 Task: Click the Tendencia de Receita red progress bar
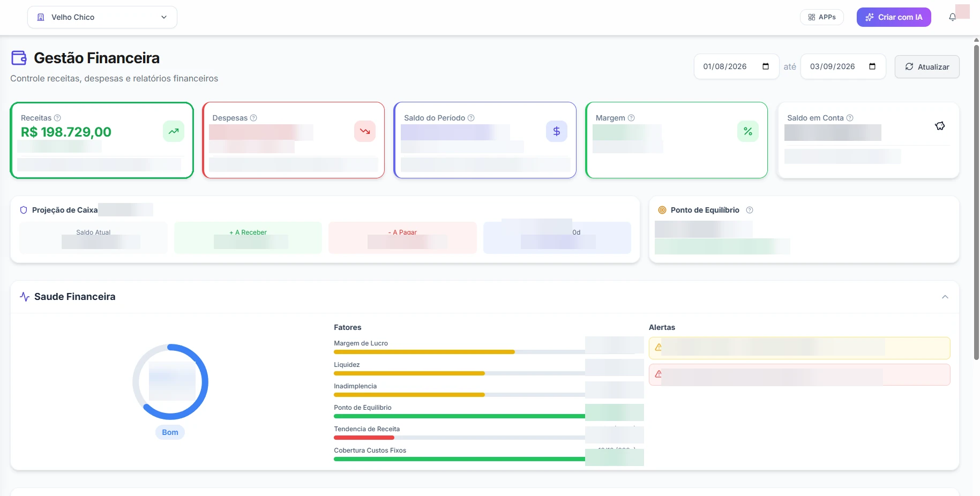point(364,438)
